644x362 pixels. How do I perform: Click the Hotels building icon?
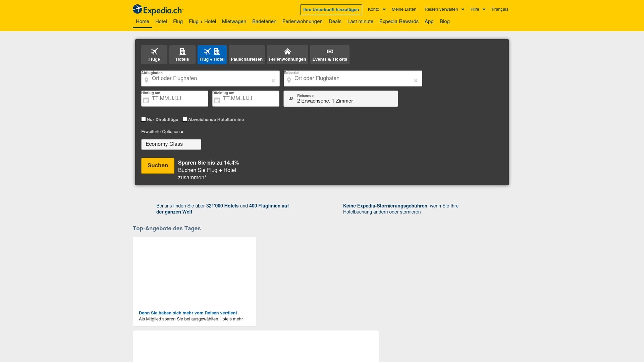(x=182, y=51)
